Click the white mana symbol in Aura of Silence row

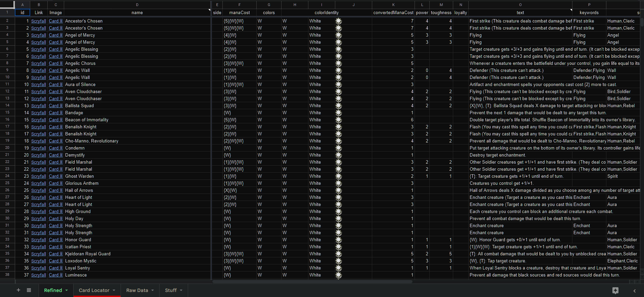point(339,84)
